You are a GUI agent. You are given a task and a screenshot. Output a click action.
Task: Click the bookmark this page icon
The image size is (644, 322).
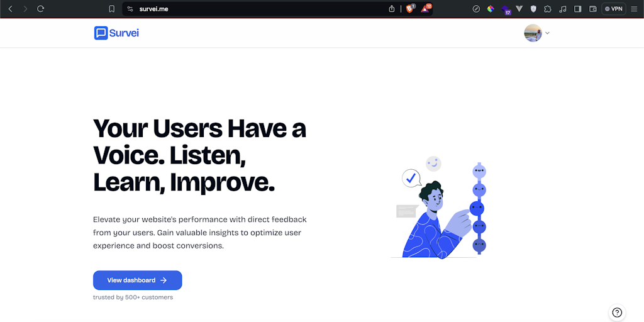coord(112,9)
